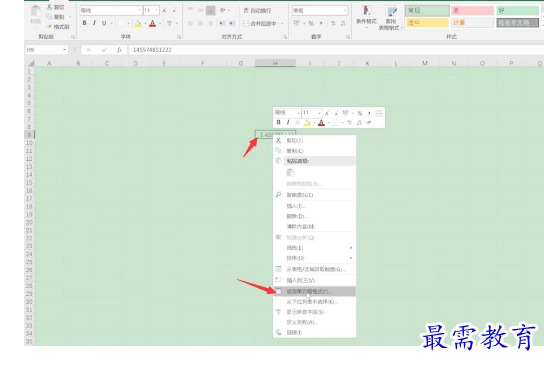Choose Define Name (定义名称) in the context menu
Viewport: 544px width, 369px height.
(314, 322)
